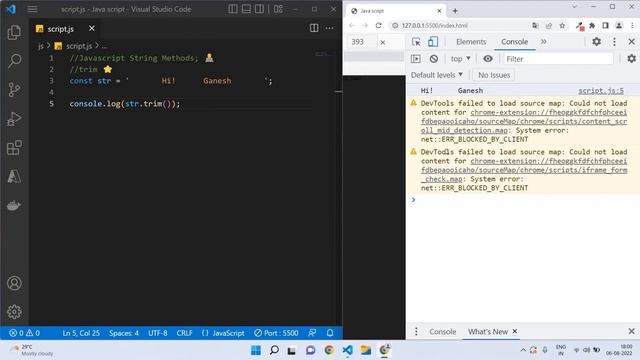Switch to the Elements tab
Image resolution: width=640 pixels, height=360 pixels.
[471, 42]
